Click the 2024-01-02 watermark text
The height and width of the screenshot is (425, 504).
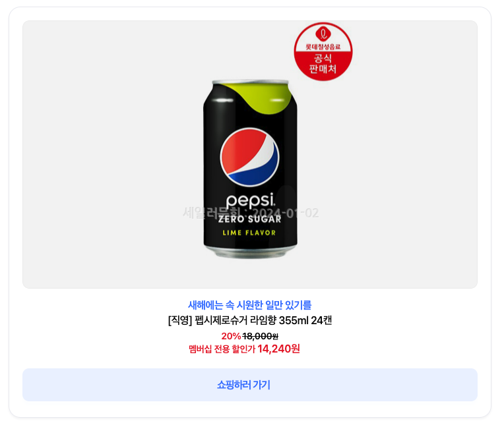(286, 213)
